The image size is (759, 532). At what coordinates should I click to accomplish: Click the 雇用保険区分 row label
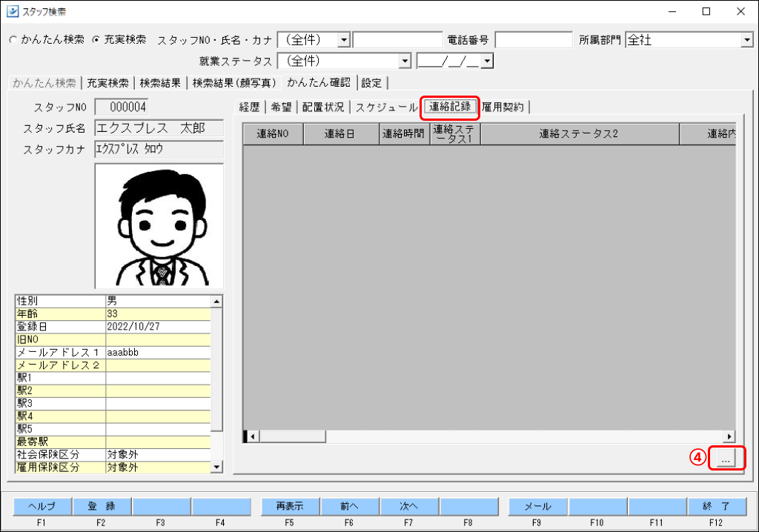[x=61, y=468]
